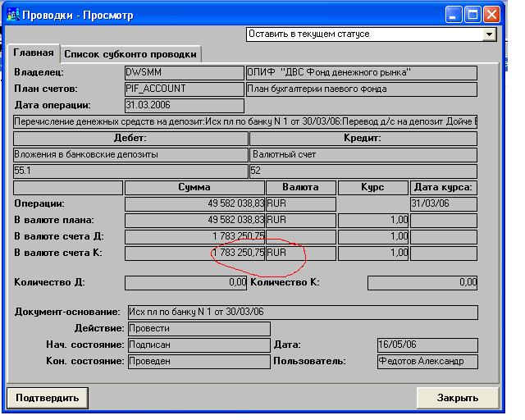
Task: Click the Валюта column header
Action: coord(301,188)
